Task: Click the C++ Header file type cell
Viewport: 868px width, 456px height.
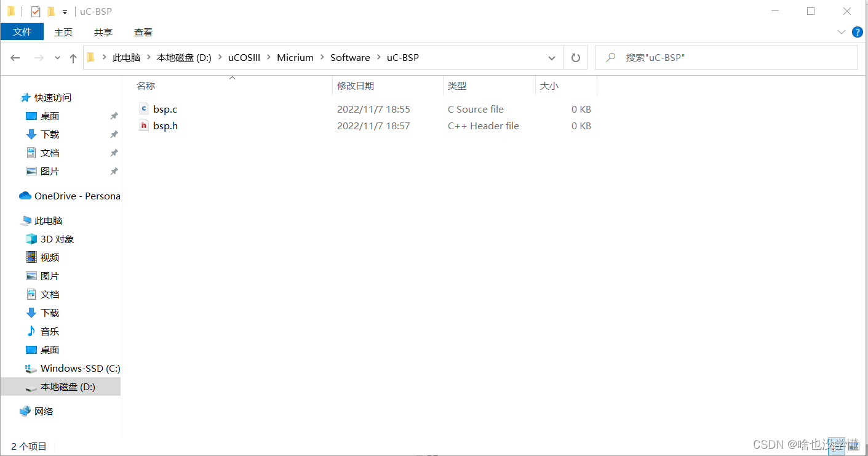Action: pyautogui.click(x=484, y=126)
